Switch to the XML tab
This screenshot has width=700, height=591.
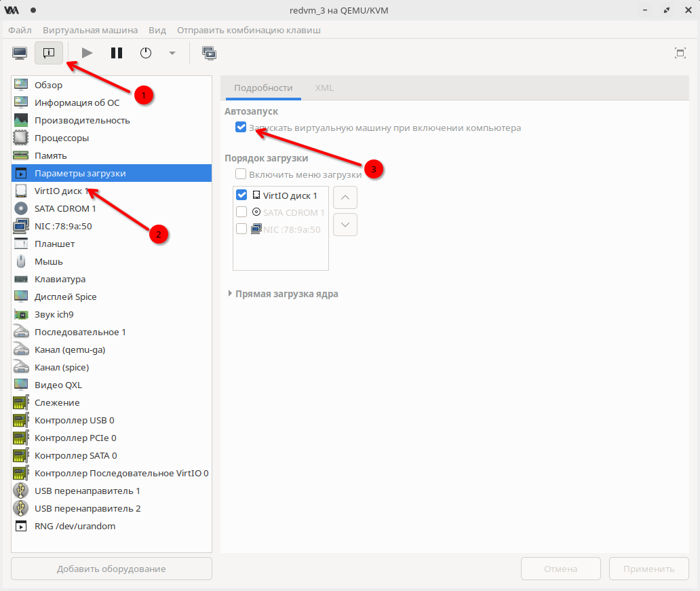tap(324, 88)
